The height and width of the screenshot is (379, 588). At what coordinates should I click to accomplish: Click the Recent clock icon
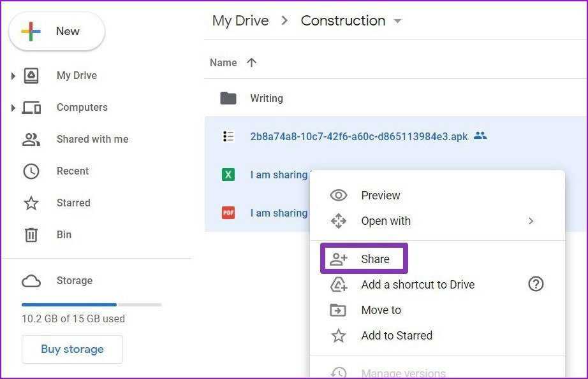pos(31,171)
